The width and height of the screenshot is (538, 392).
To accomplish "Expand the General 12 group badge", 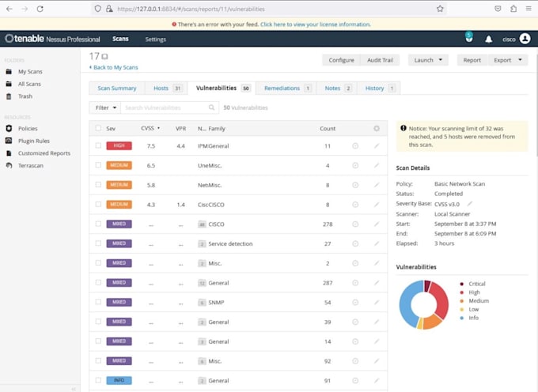I will click(x=202, y=283).
